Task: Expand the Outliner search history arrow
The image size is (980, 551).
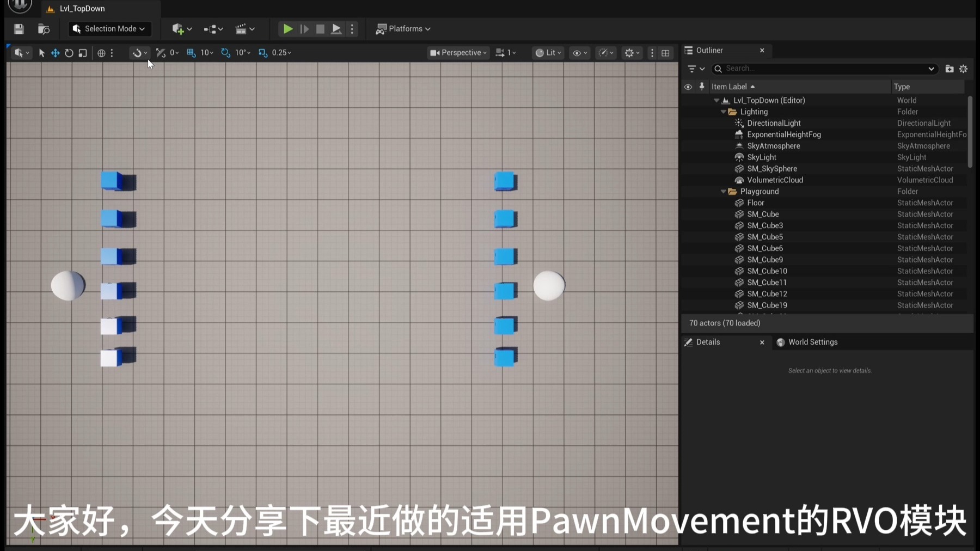Action: point(931,69)
